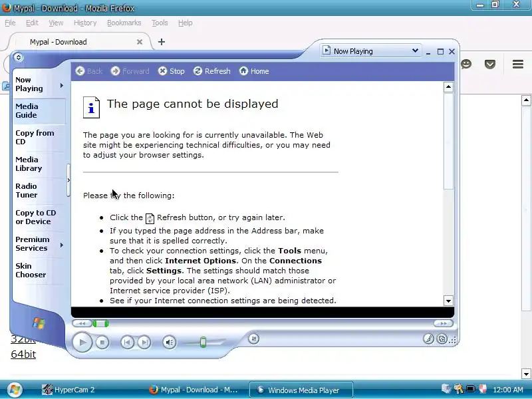This screenshot has width=532, height=399.
Task: Click the Back button in Media Player
Action: click(89, 71)
